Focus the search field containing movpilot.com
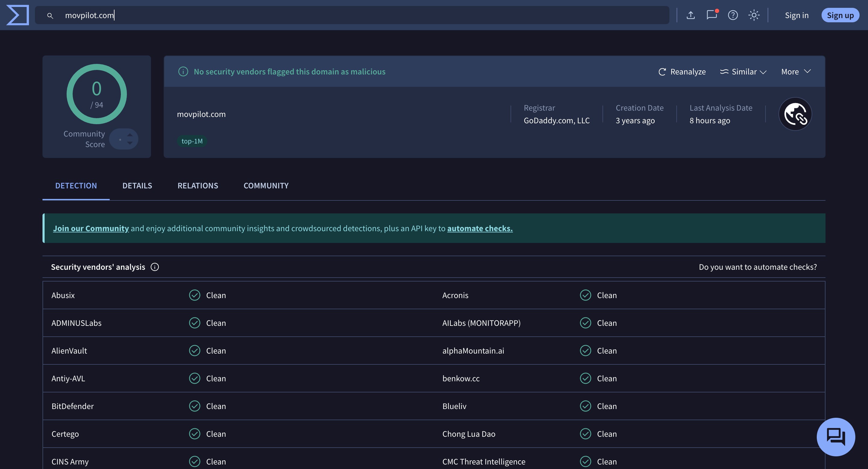 tap(352, 15)
